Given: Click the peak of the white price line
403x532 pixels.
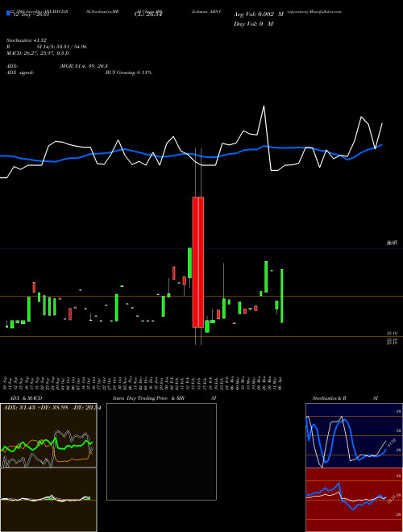Looking at the screenshot, I should 264,106.
